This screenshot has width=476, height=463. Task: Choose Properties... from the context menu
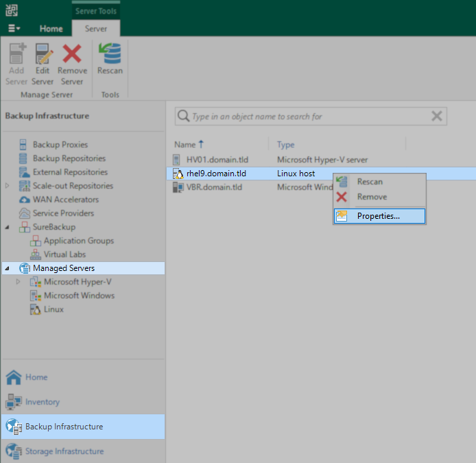click(x=379, y=216)
